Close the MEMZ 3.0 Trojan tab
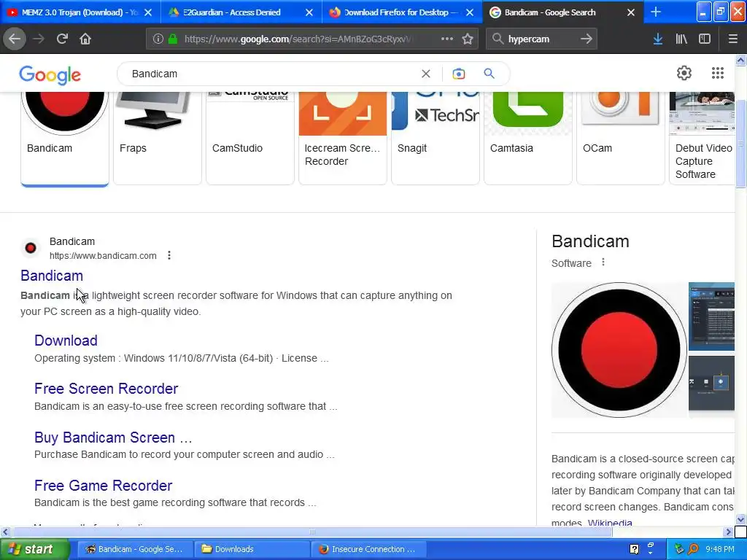Image resolution: width=747 pixels, height=560 pixels. click(x=148, y=12)
